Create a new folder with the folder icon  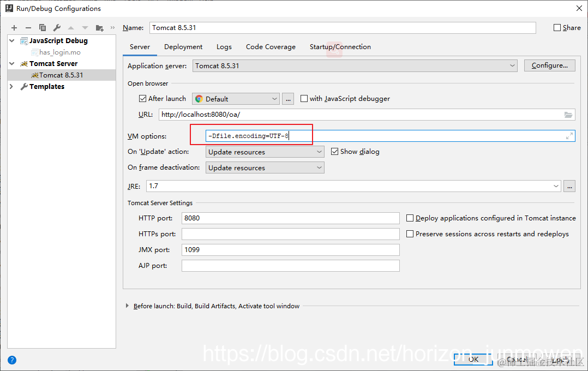pos(99,28)
